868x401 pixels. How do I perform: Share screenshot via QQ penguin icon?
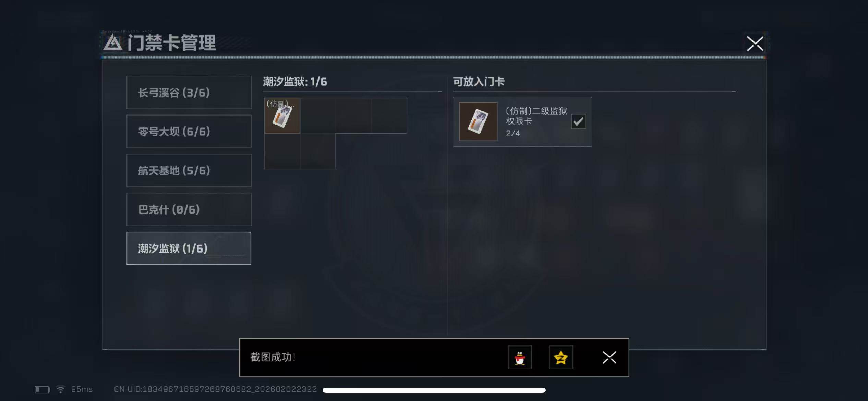[520, 357]
